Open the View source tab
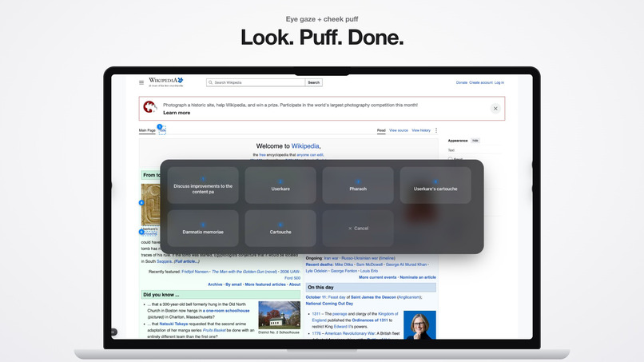This screenshot has height=362, width=644. point(399,130)
